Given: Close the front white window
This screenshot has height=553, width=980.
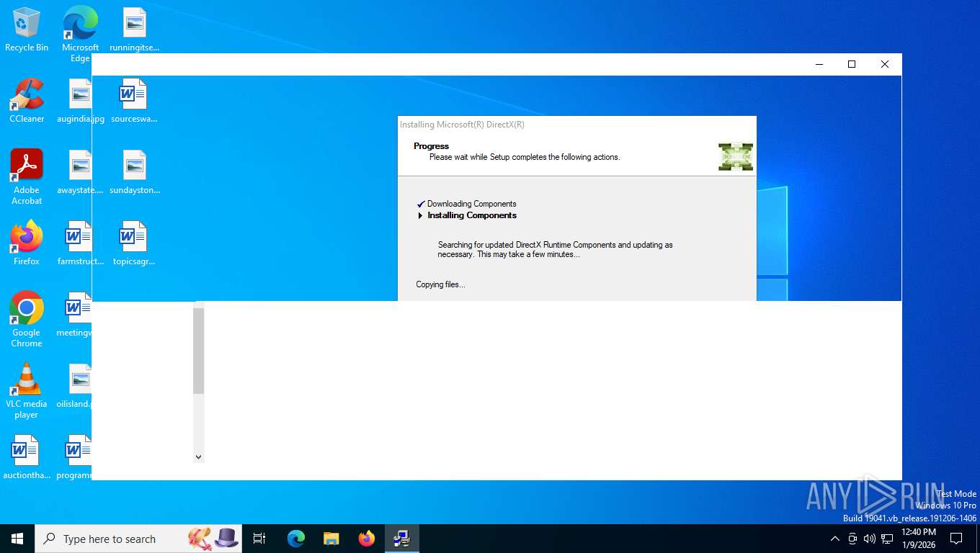Looking at the screenshot, I should [885, 64].
